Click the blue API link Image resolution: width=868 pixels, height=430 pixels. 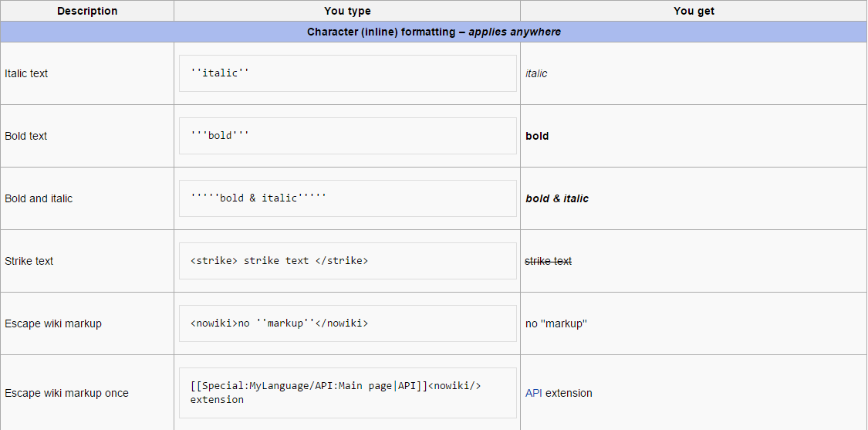click(533, 393)
